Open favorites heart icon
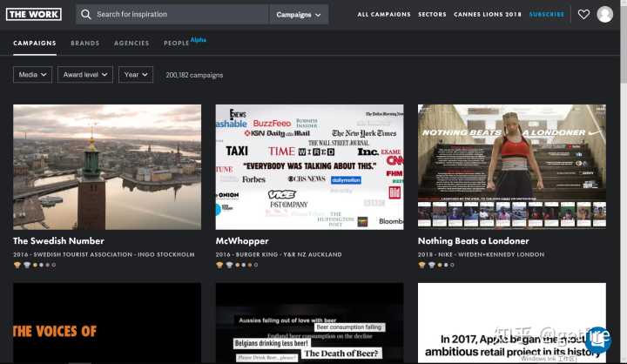The image size is (627, 364). (x=583, y=15)
